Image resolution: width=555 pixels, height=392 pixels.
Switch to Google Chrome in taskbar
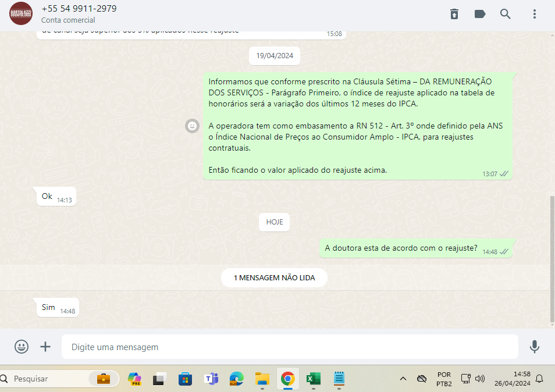[x=288, y=379]
